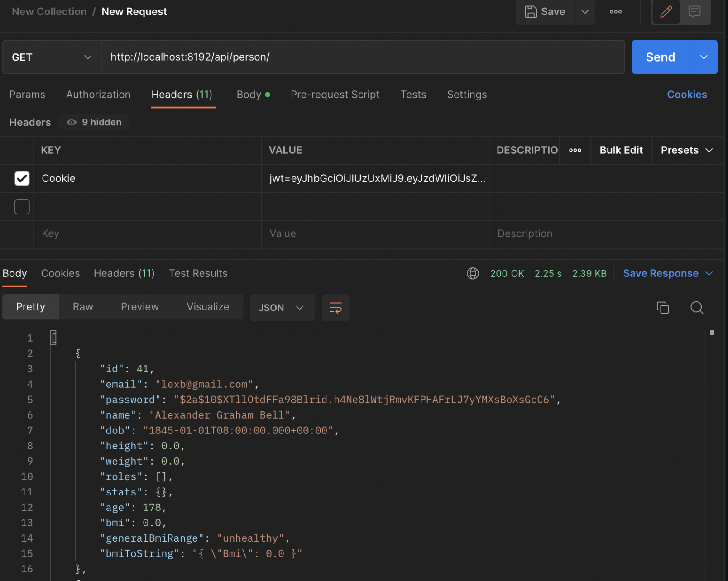Click the Cookie key cell
Image resolution: width=728 pixels, height=581 pixels.
click(x=148, y=178)
